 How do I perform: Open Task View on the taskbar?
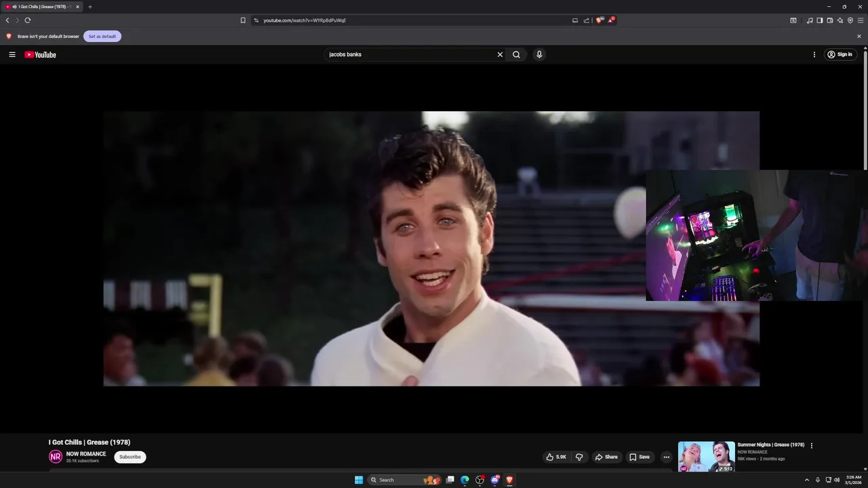tap(450, 480)
